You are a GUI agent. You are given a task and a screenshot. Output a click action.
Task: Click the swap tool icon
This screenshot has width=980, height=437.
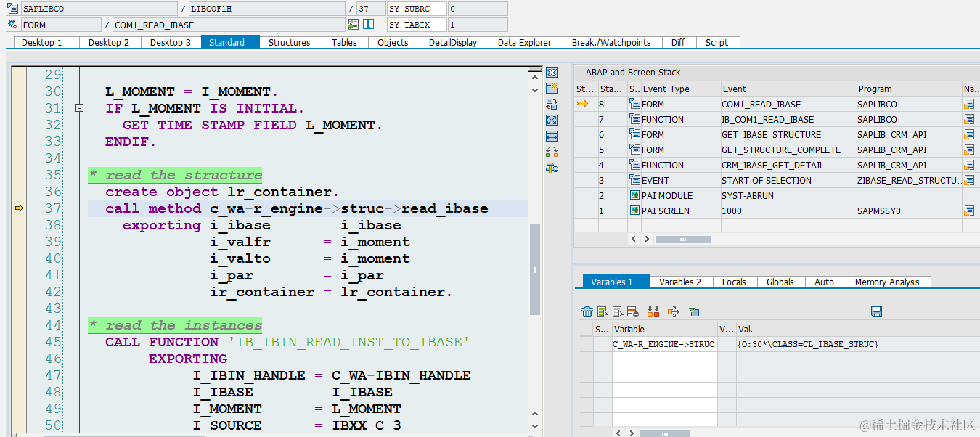[x=552, y=105]
